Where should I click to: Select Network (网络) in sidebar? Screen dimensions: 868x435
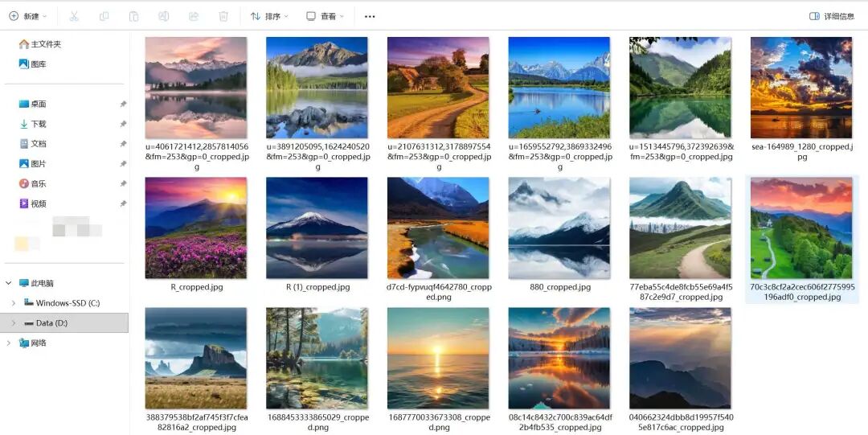click(33, 343)
